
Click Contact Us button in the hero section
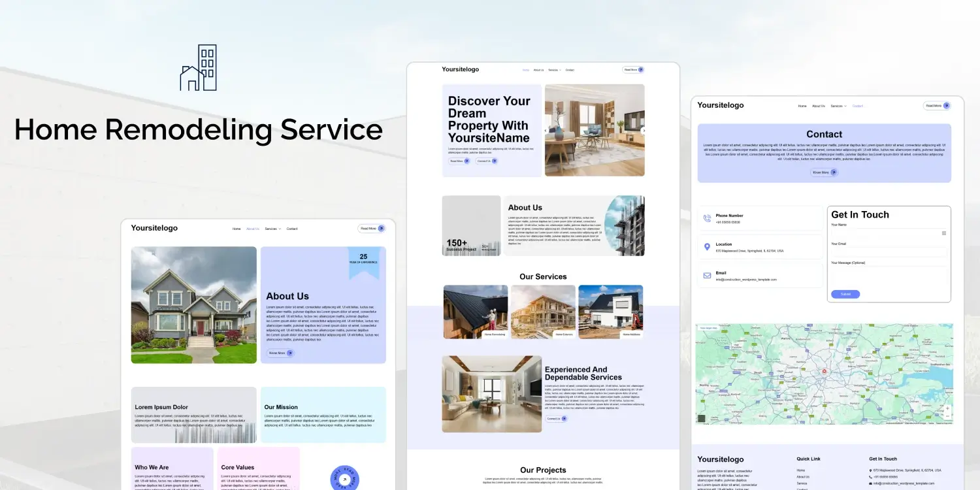pos(487,161)
